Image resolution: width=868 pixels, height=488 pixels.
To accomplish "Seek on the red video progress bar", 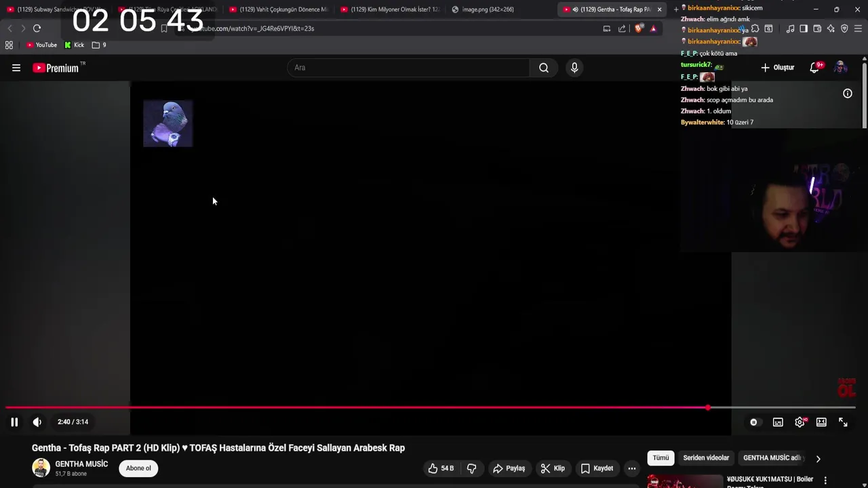I will pos(431,407).
